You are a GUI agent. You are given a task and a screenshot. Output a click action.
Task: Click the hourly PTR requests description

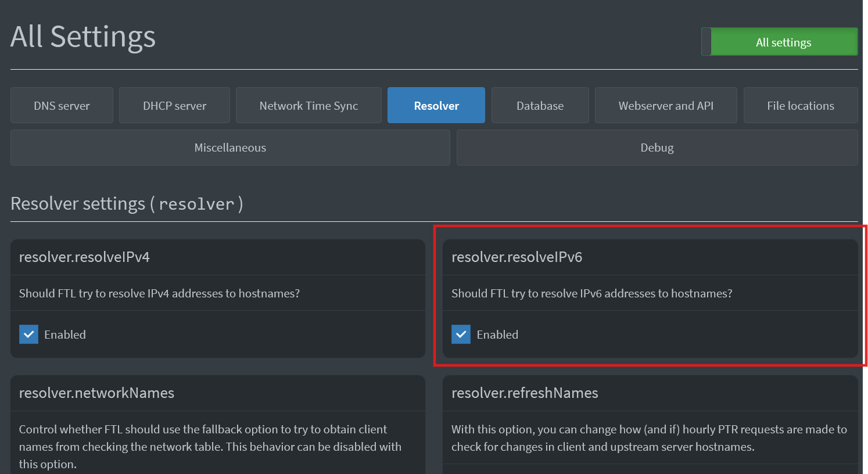(x=649, y=438)
